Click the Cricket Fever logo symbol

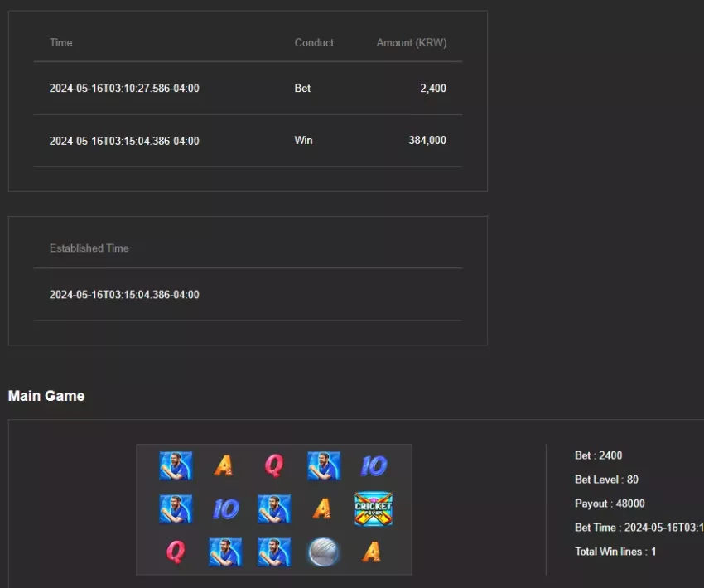(374, 508)
